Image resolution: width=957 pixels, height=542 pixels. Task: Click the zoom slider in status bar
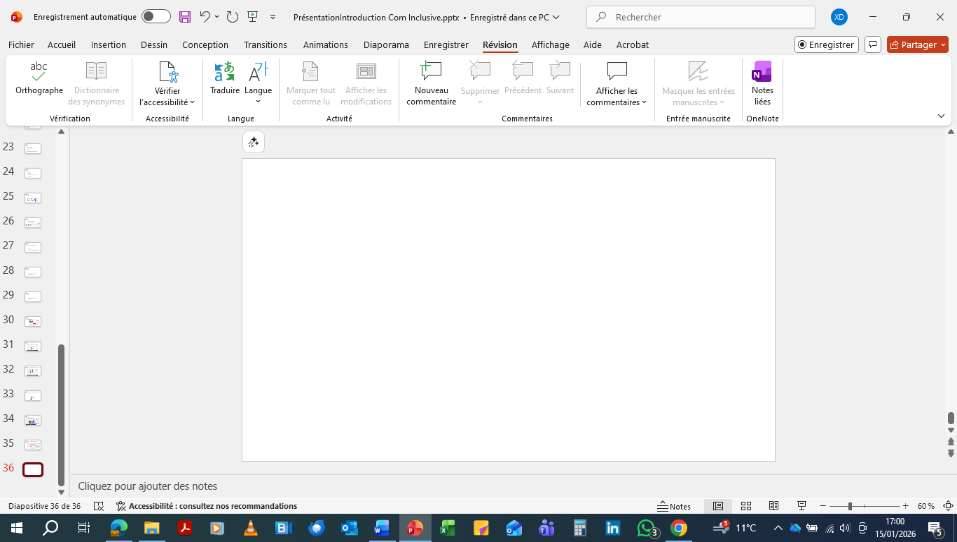point(850,506)
